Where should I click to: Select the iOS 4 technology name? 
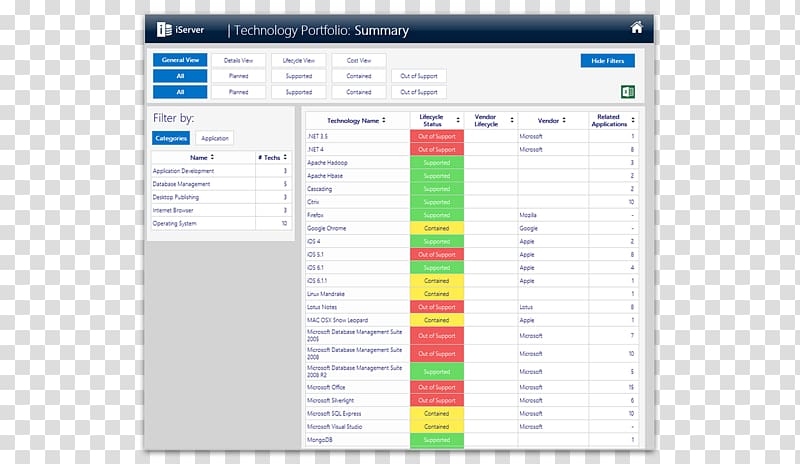click(x=314, y=241)
